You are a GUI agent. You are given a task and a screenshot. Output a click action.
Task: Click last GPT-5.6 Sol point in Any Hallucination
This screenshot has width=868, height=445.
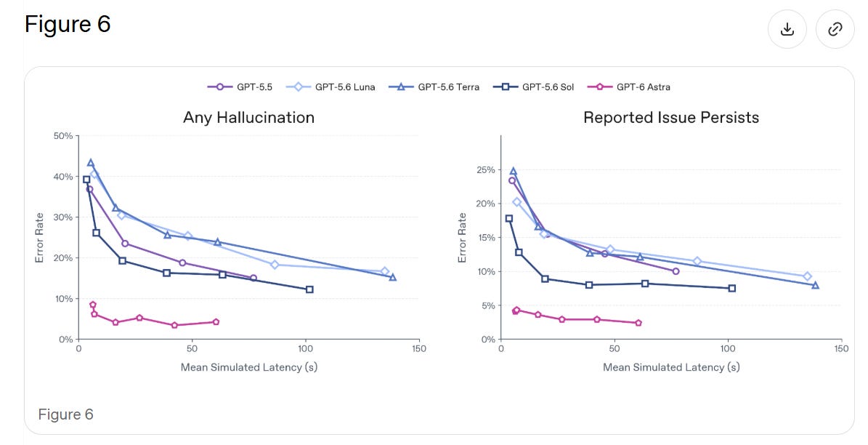click(309, 289)
